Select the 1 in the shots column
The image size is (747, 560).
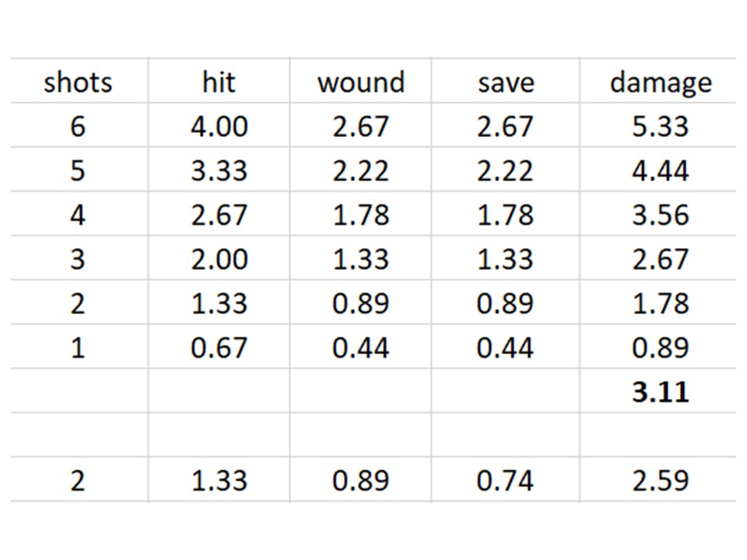(x=78, y=347)
